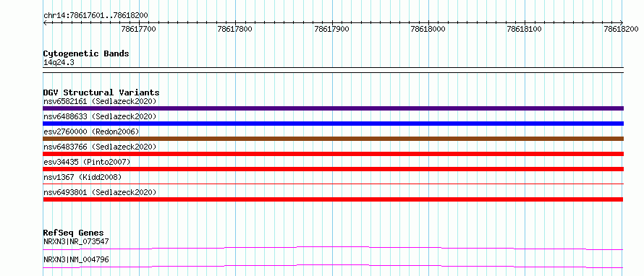
Task: Click the magenta NRXN3|NR_073547 transcript line
Action: point(333,248)
